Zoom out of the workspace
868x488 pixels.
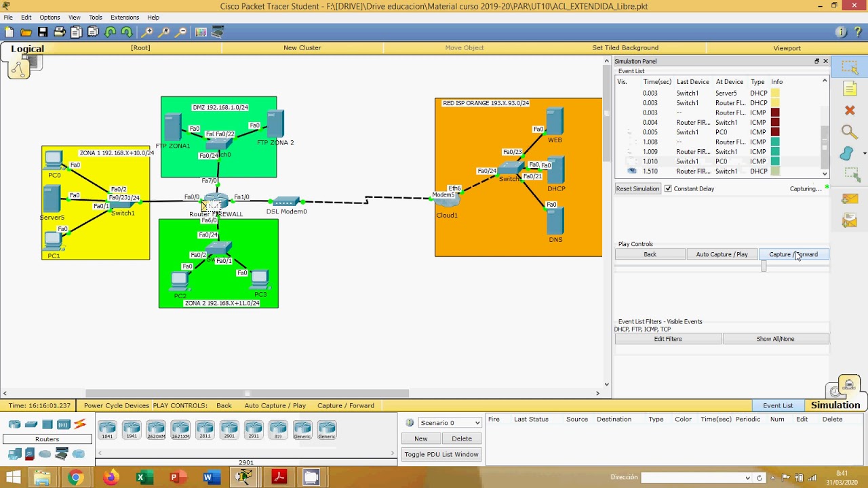pos(181,32)
